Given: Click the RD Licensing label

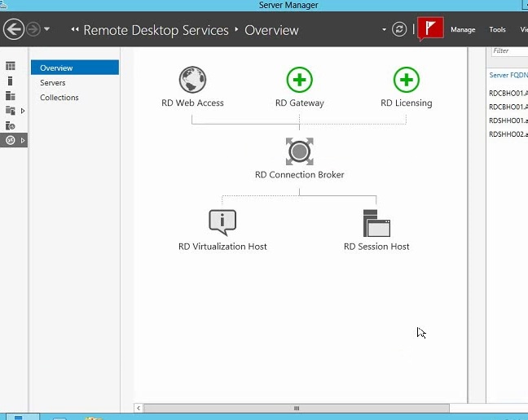Looking at the screenshot, I should 406,103.
